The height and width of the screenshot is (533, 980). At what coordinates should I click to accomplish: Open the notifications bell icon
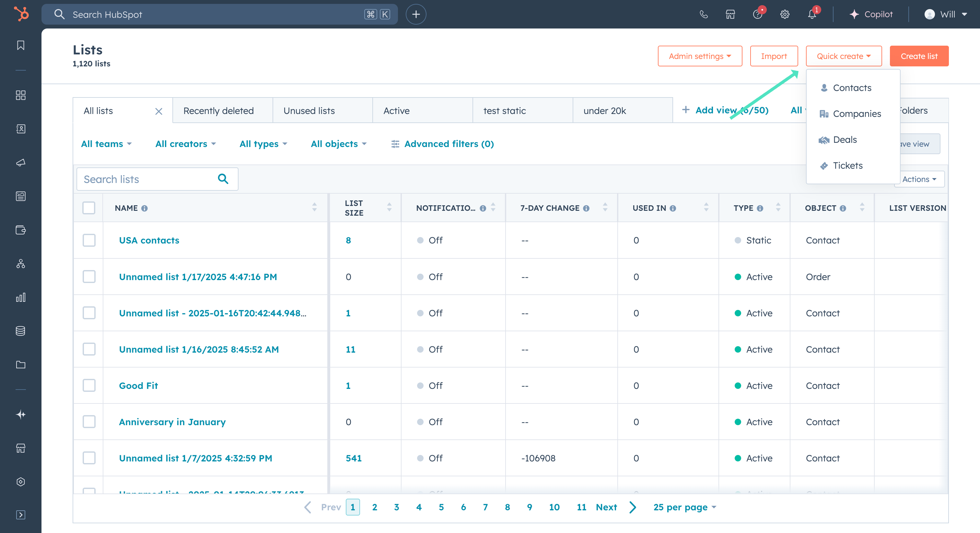pyautogui.click(x=812, y=15)
